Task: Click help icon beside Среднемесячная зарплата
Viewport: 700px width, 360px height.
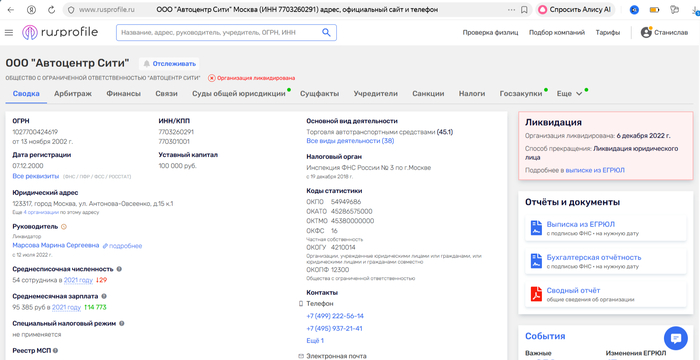Action: tap(104, 296)
